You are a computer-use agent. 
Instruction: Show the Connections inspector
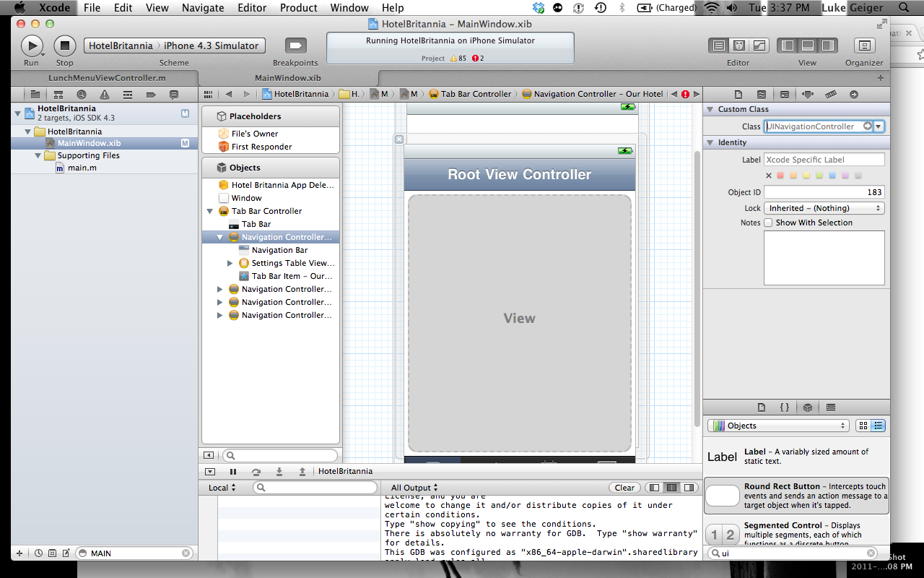coord(854,95)
